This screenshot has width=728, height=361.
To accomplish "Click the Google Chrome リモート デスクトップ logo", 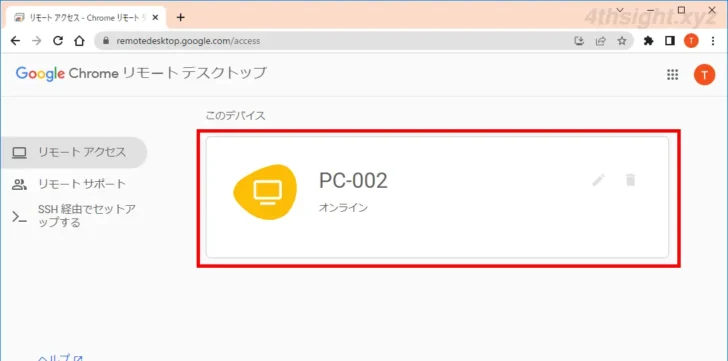I will pos(141,73).
